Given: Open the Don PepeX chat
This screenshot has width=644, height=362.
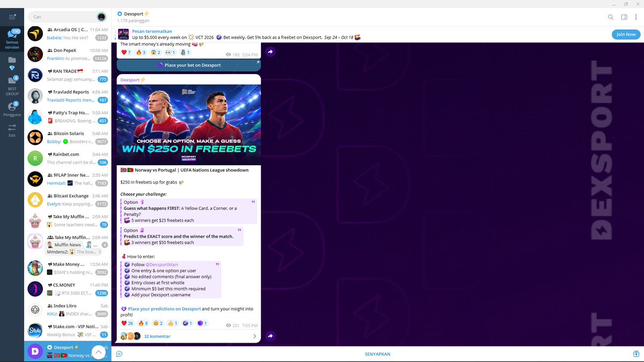Looking at the screenshot, I should click(67, 54).
